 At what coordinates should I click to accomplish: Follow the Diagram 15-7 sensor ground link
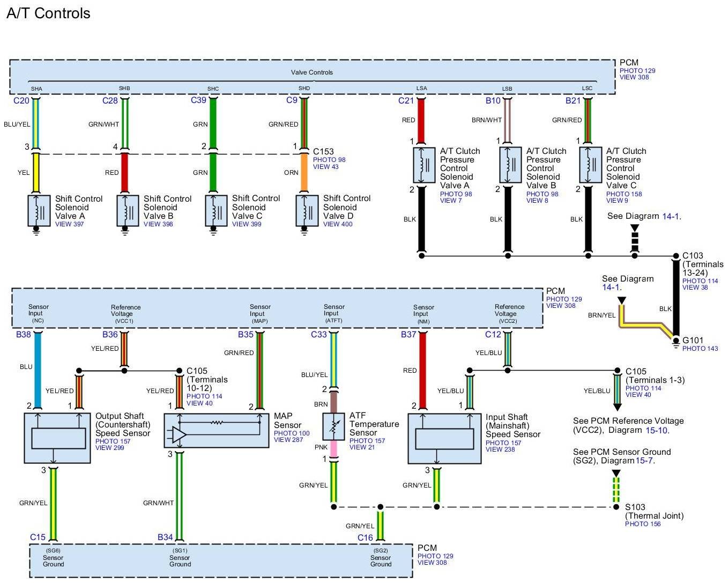[644, 461]
